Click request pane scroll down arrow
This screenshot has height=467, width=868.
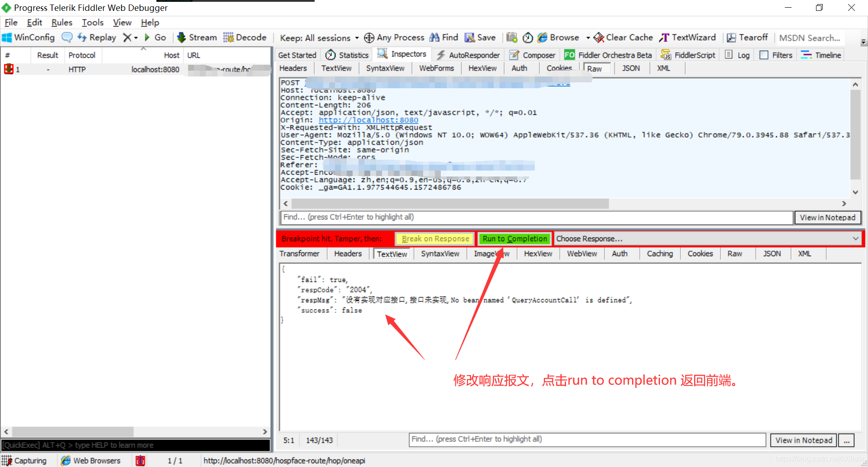(855, 192)
